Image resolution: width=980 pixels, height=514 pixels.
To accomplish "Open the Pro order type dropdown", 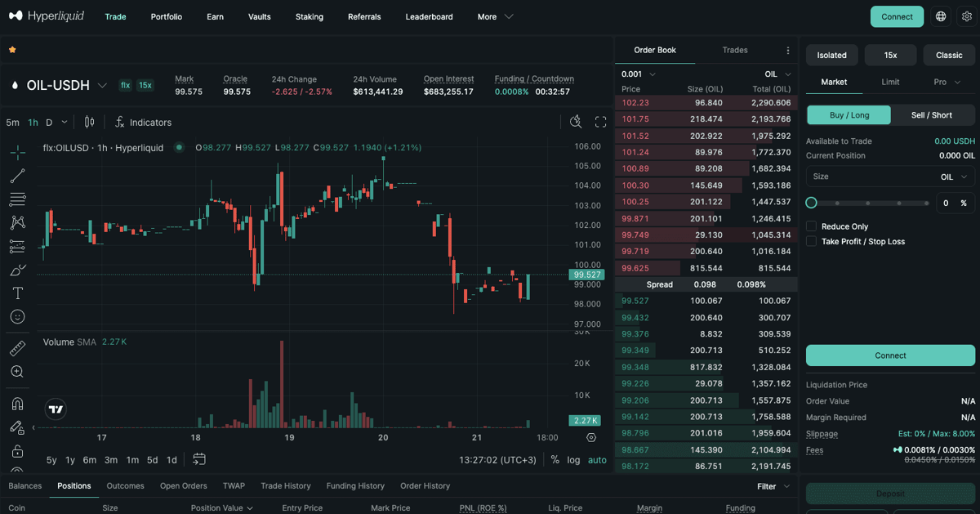I will pos(947,82).
